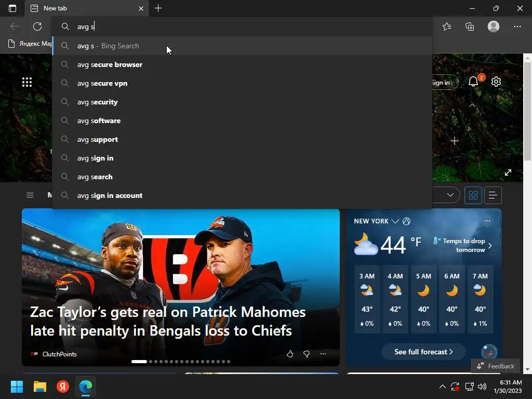Open the Zac Taylor Bengals news story

point(168,321)
